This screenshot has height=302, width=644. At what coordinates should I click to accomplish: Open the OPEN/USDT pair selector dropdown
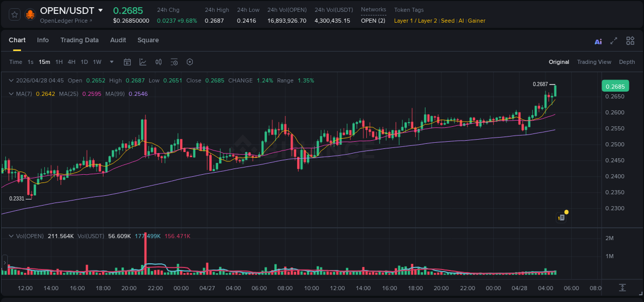pos(100,11)
